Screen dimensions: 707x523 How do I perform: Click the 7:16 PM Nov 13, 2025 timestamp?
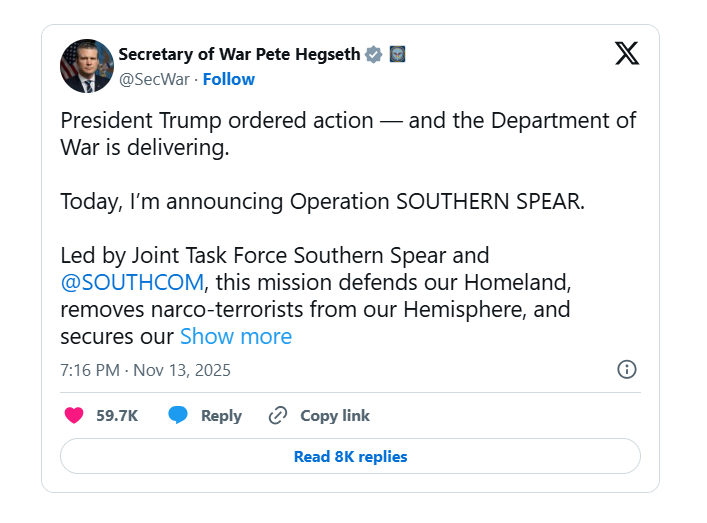146,370
